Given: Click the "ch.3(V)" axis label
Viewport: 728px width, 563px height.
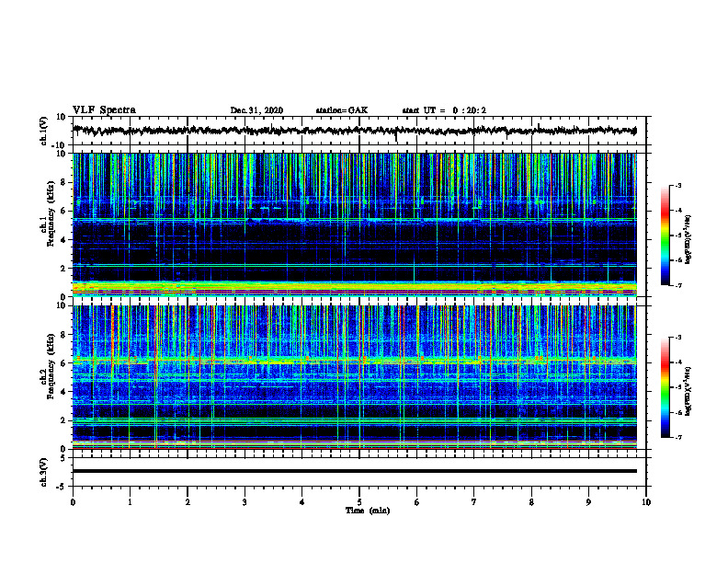Looking at the screenshot, I should coord(44,472).
